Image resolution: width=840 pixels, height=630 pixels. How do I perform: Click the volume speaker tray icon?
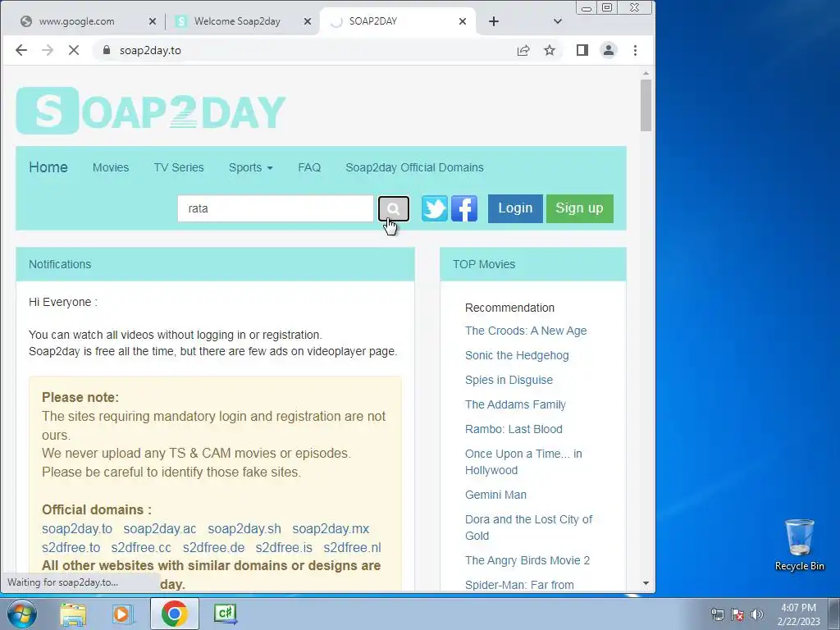pos(757,614)
